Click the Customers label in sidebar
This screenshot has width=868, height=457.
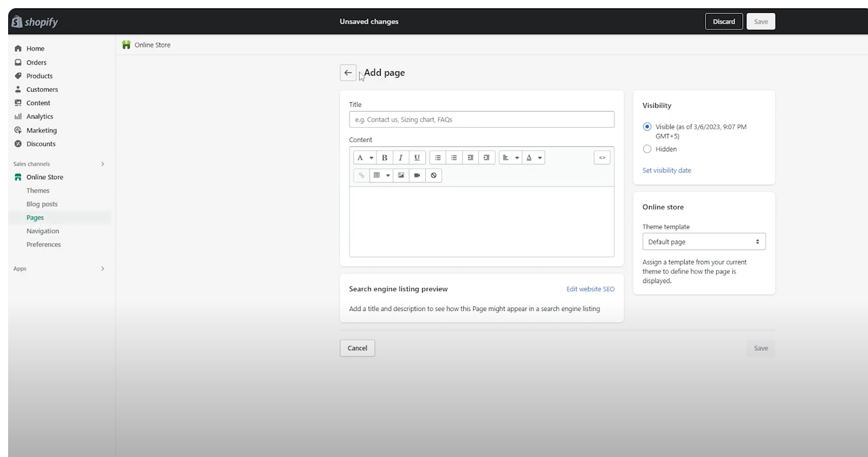pyautogui.click(x=42, y=89)
